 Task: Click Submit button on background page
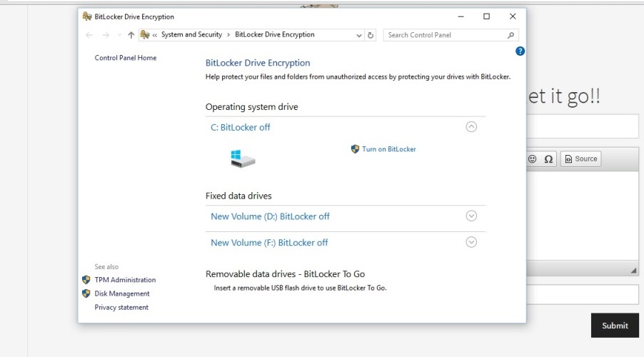615,326
